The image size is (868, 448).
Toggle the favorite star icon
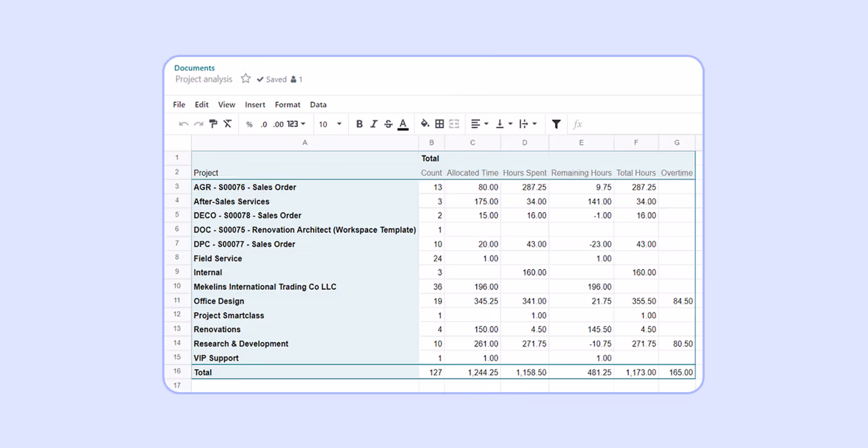tap(245, 78)
